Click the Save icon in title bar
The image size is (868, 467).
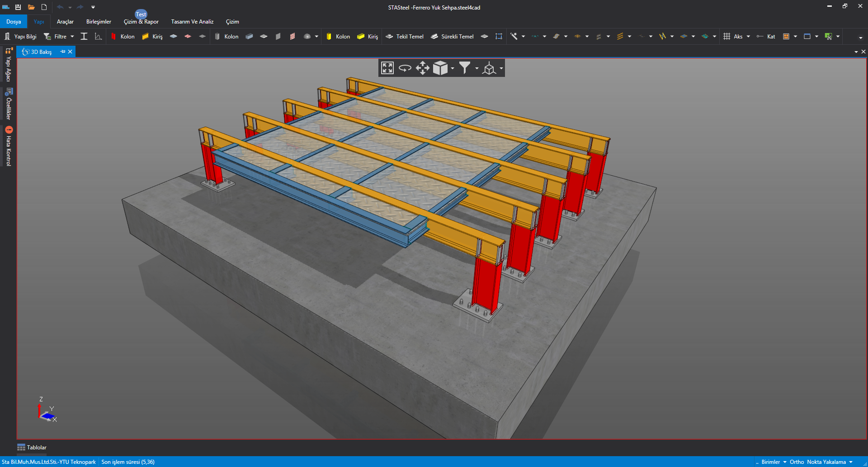pyautogui.click(x=18, y=7)
